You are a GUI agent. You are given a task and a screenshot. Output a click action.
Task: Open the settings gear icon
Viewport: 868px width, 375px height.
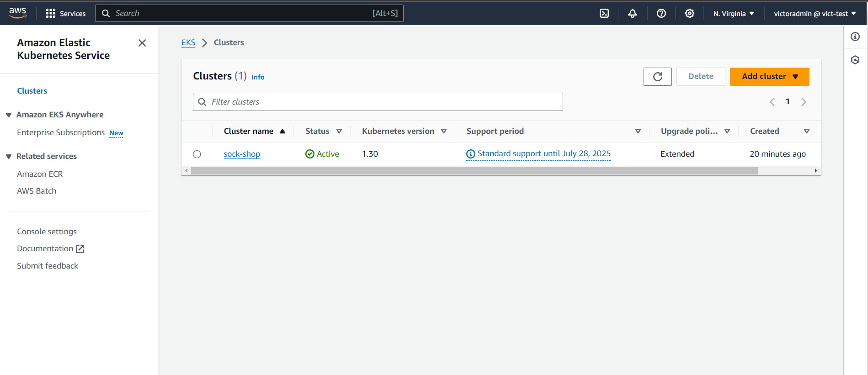tap(689, 13)
